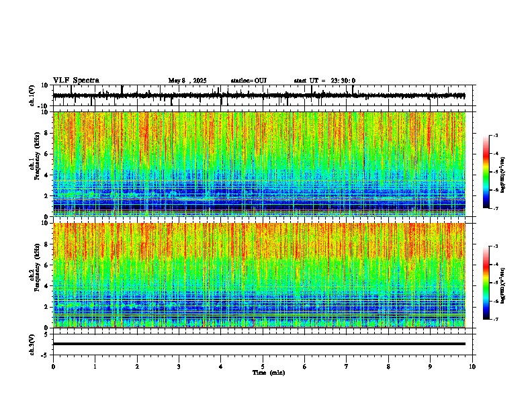
Task: Click the "6" tick label on the Time axis
Action: click(x=305, y=367)
